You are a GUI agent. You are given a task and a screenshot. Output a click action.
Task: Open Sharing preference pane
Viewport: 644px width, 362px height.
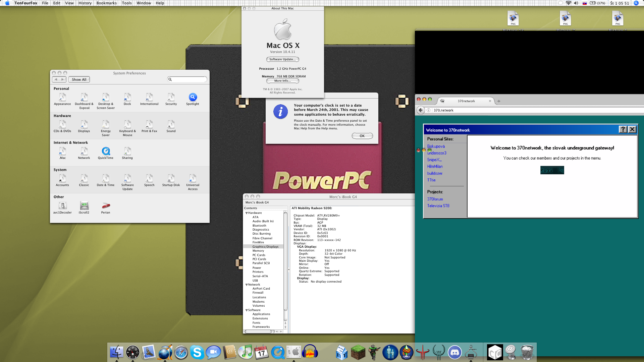pyautogui.click(x=127, y=153)
